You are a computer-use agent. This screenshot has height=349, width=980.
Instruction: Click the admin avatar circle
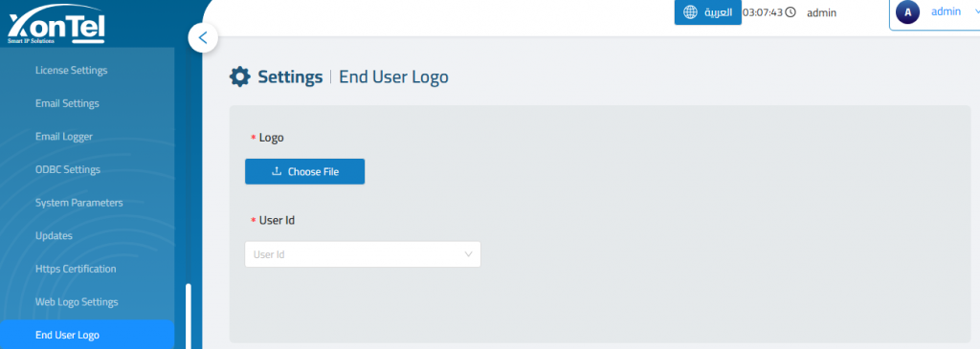(x=907, y=11)
